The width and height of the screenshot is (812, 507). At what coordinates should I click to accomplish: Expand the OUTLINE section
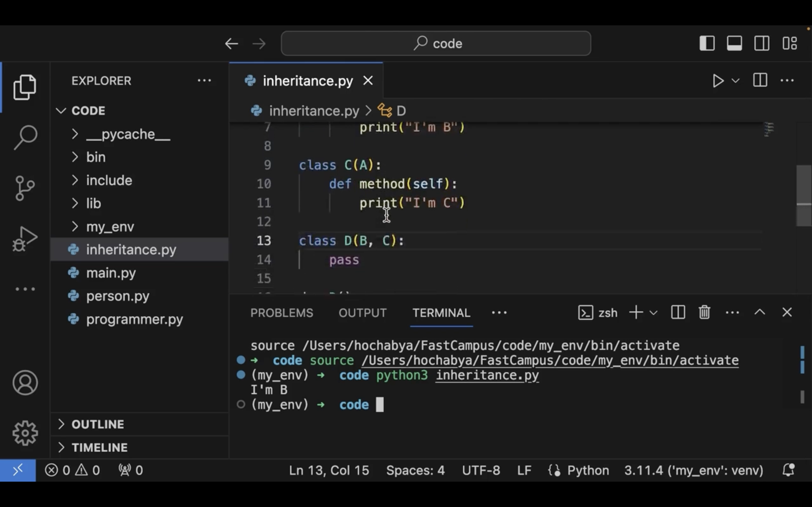coord(97,424)
